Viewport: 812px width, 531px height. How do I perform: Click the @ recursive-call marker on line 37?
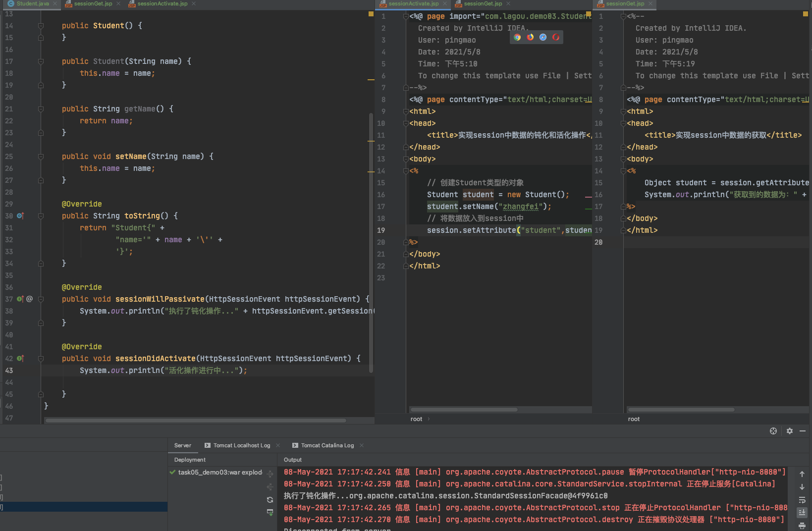pos(30,299)
